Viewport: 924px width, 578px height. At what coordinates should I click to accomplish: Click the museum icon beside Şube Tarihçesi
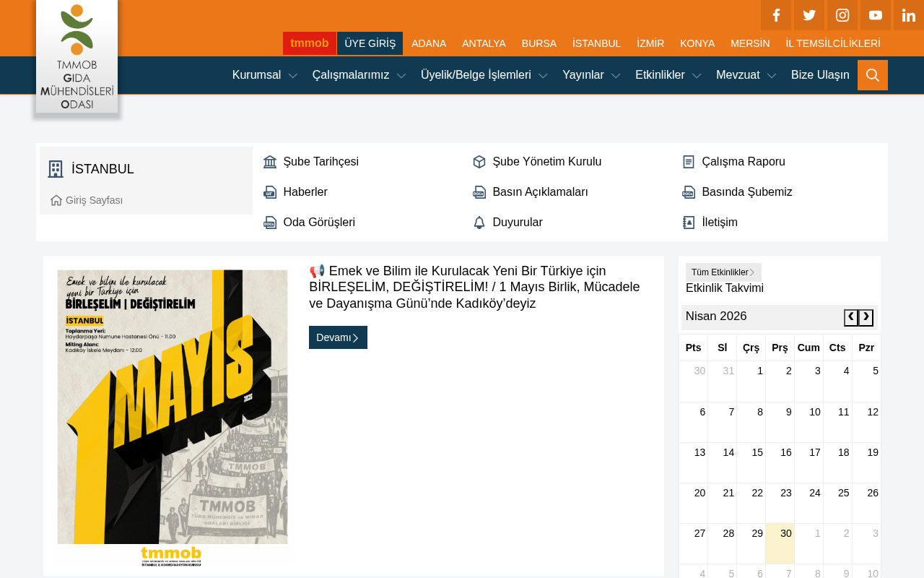270,162
